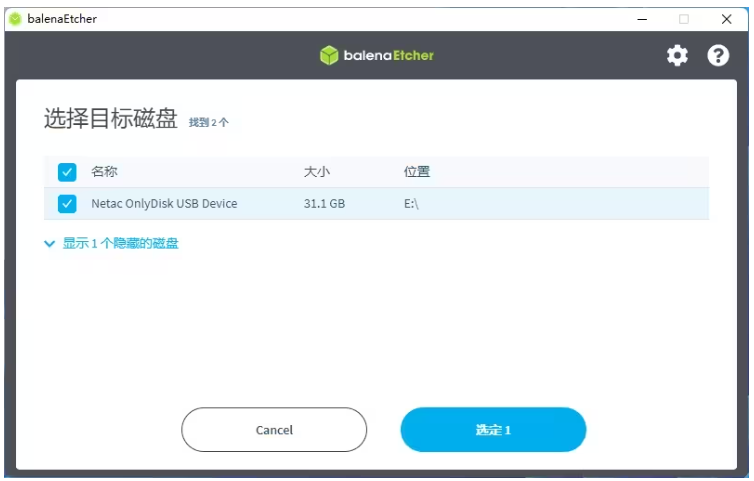Click the "选择目标磁盘" dialog heading

[110, 120]
